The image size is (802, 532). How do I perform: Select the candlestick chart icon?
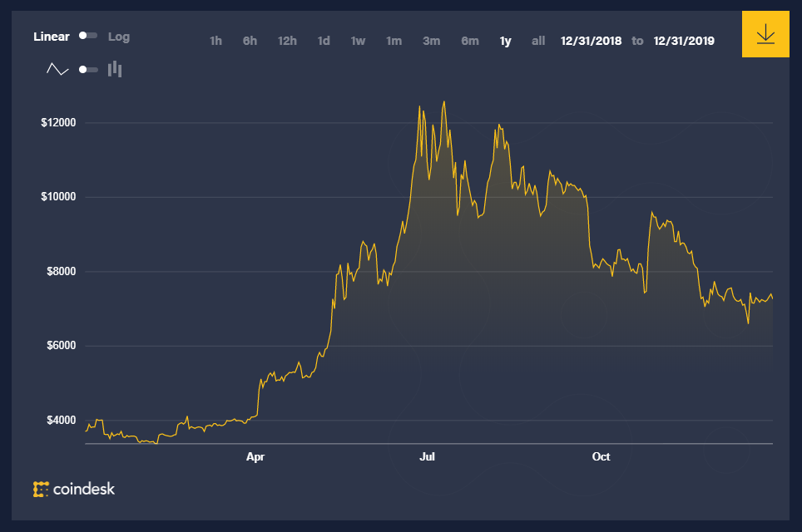coord(115,70)
